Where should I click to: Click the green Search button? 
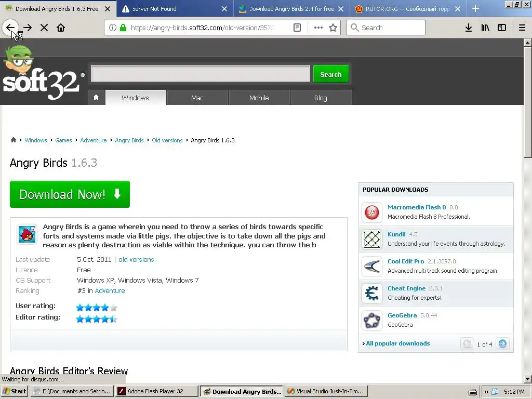click(331, 74)
